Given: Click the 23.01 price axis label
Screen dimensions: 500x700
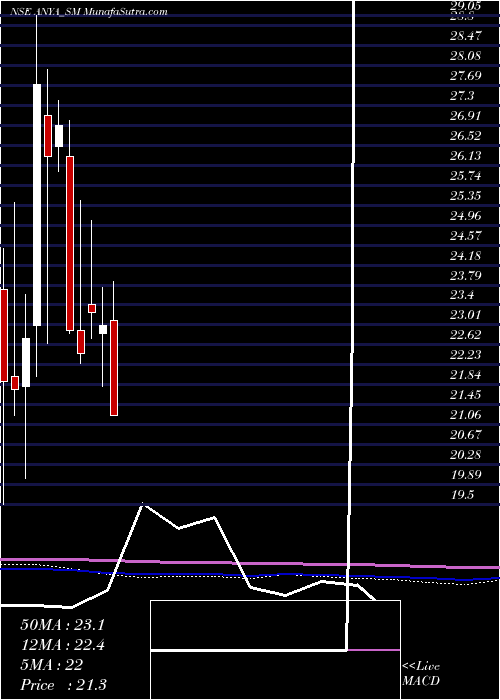Looking at the screenshot, I should 465,315.
